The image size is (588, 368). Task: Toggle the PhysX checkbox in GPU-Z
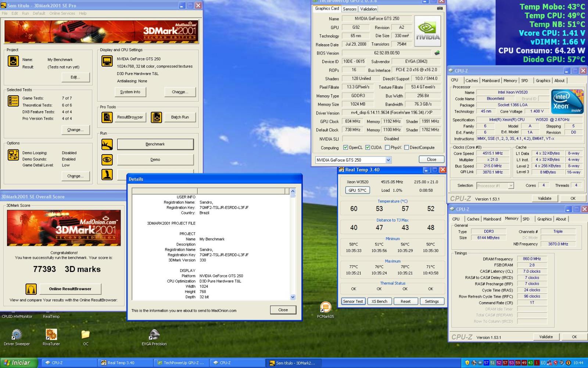tap(387, 148)
